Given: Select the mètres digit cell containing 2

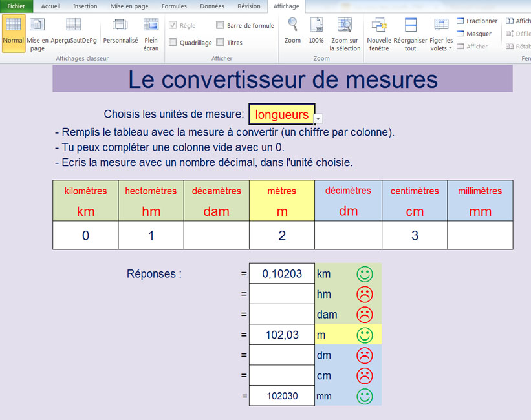Looking at the screenshot, I should [x=282, y=235].
